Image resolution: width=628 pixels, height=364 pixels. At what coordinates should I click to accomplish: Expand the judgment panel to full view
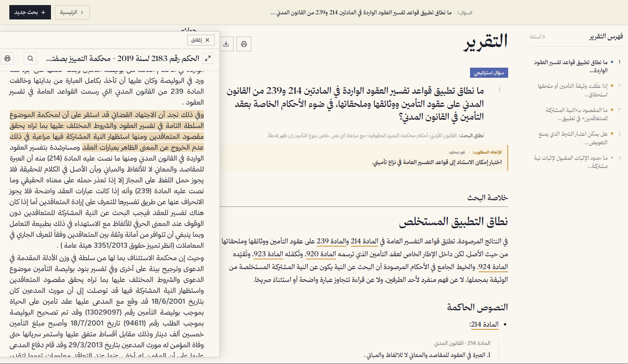(208, 58)
